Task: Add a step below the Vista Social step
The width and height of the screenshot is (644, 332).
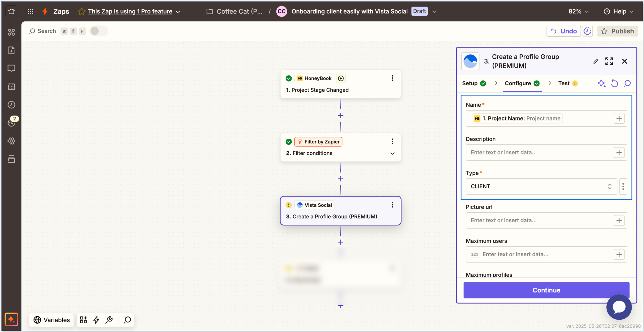Action: click(341, 242)
